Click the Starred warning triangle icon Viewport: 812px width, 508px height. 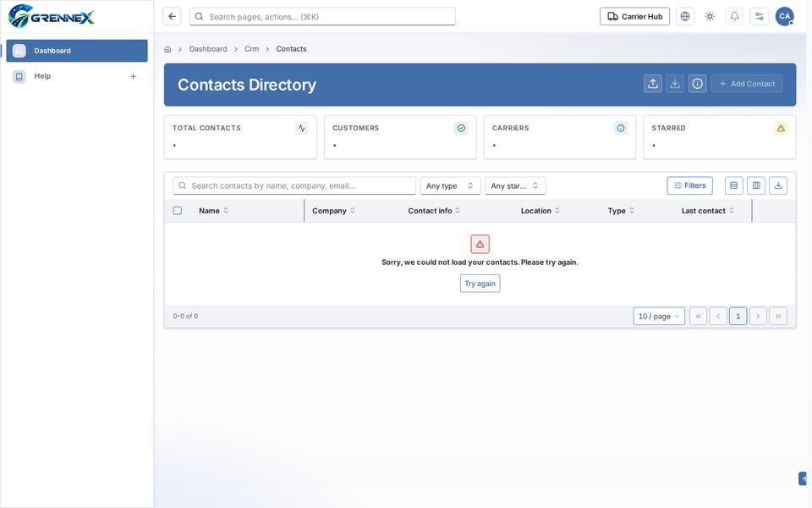pyautogui.click(x=781, y=128)
